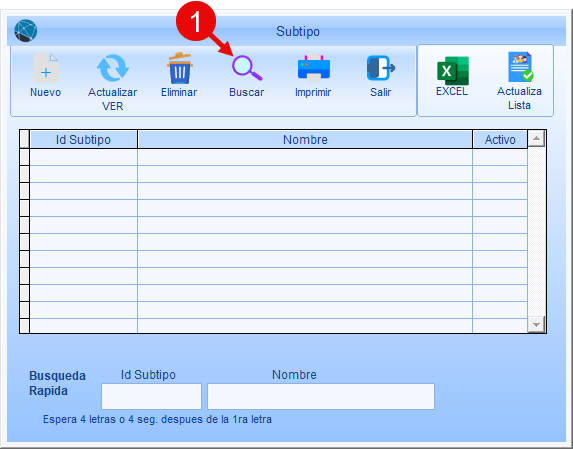Click the Salir exit door icon

(381, 68)
